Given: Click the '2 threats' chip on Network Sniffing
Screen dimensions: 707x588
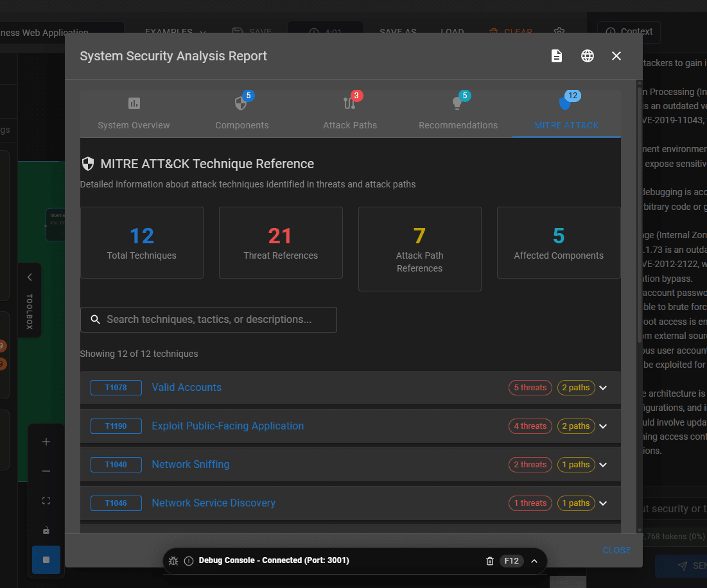Looking at the screenshot, I should coord(530,465).
